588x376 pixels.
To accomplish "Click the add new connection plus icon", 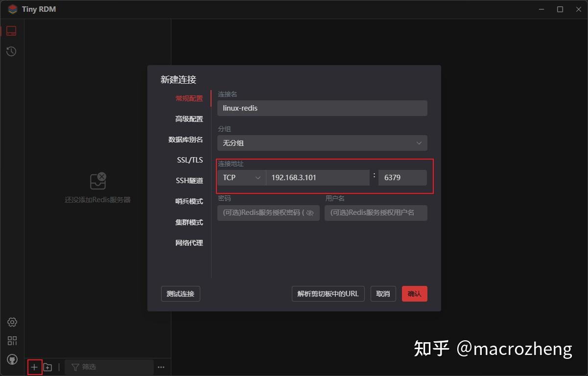I will (x=34, y=367).
